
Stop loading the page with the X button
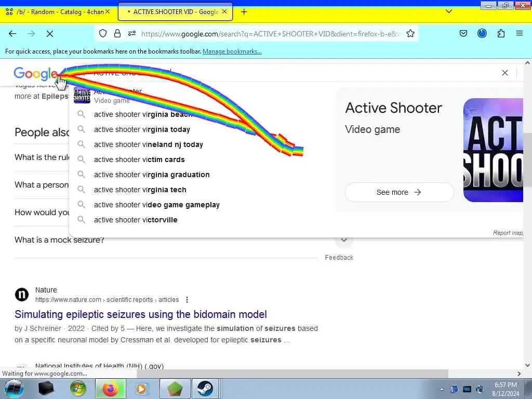pos(49,34)
